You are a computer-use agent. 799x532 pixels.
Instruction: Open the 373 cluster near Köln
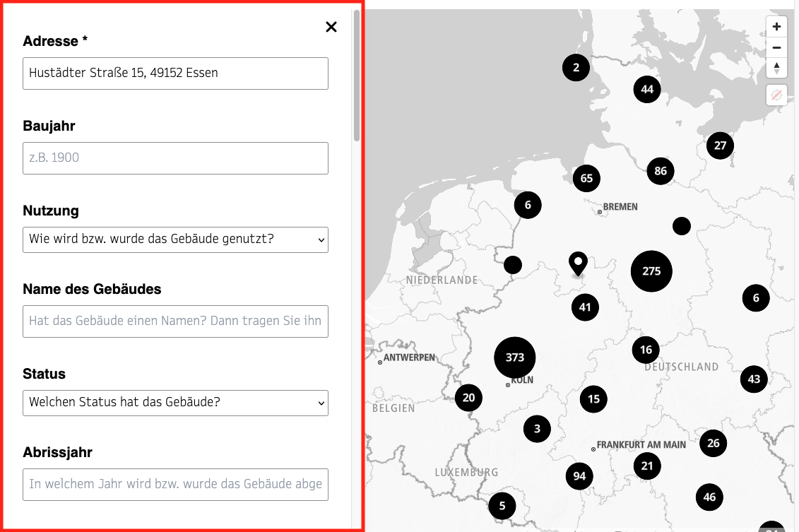[x=515, y=357]
